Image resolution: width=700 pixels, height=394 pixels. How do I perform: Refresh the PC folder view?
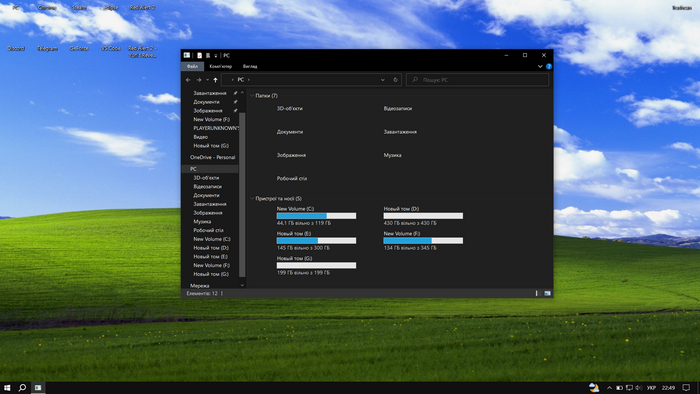(395, 80)
